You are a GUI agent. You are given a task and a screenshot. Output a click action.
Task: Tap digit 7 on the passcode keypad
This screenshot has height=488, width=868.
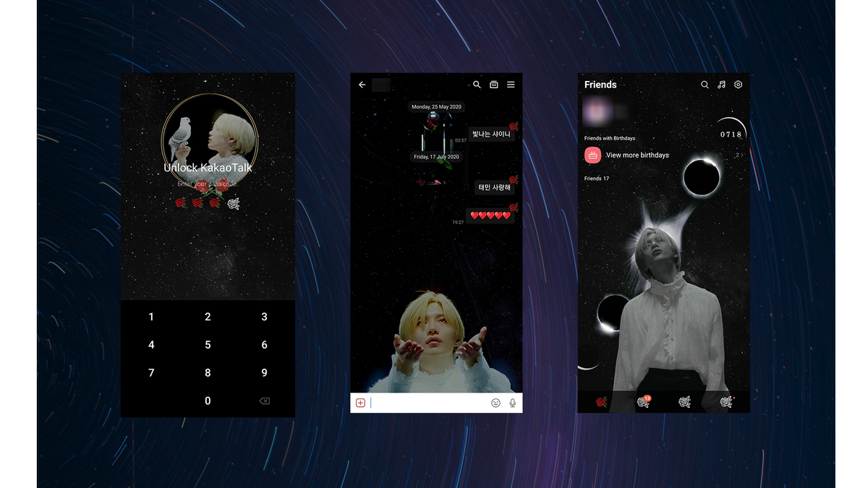(x=151, y=373)
